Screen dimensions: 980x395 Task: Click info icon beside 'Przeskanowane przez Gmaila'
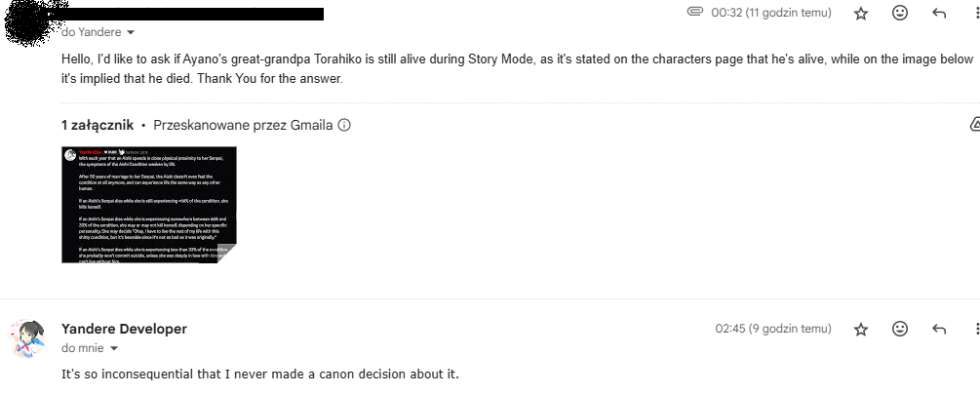(x=343, y=125)
